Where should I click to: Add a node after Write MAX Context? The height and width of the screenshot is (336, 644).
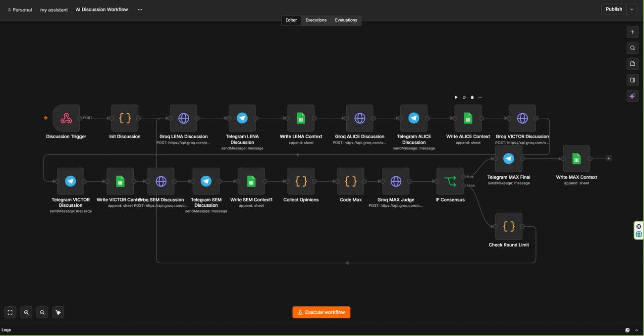click(x=609, y=158)
